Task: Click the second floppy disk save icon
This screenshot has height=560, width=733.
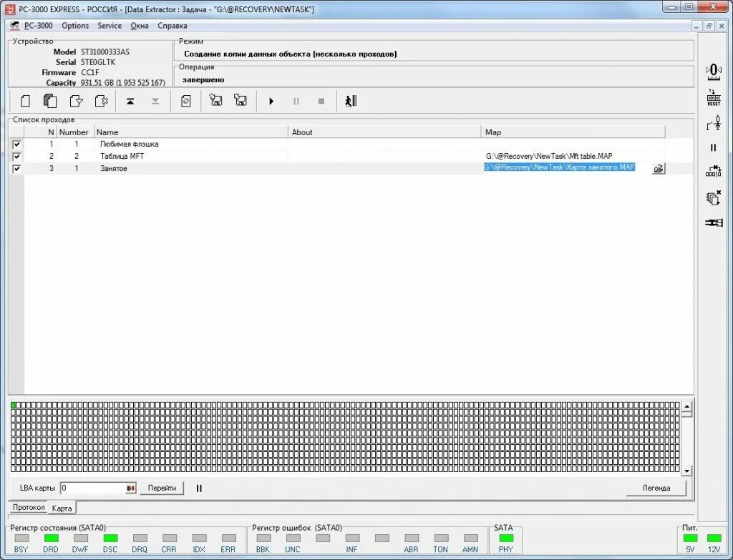Action: pos(241,100)
